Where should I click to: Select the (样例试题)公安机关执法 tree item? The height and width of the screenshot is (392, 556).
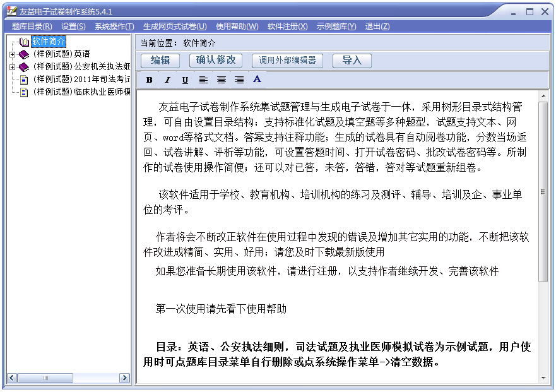click(81, 66)
